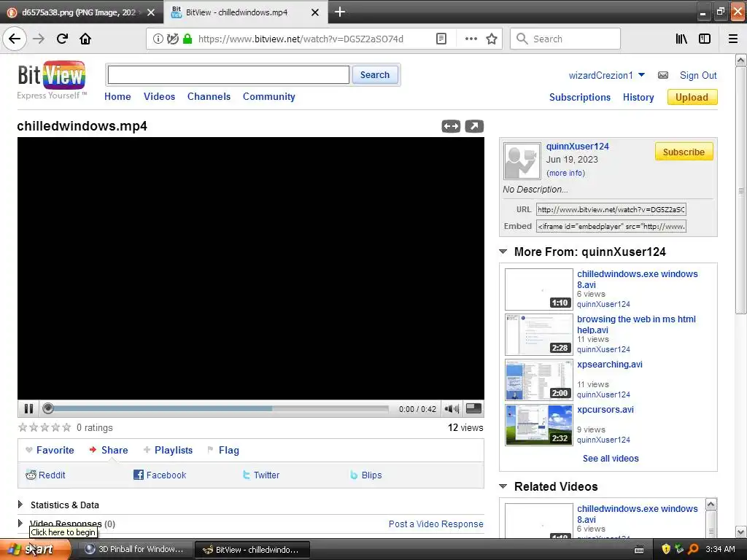Open the Playlists tab under the video

pyautogui.click(x=169, y=450)
